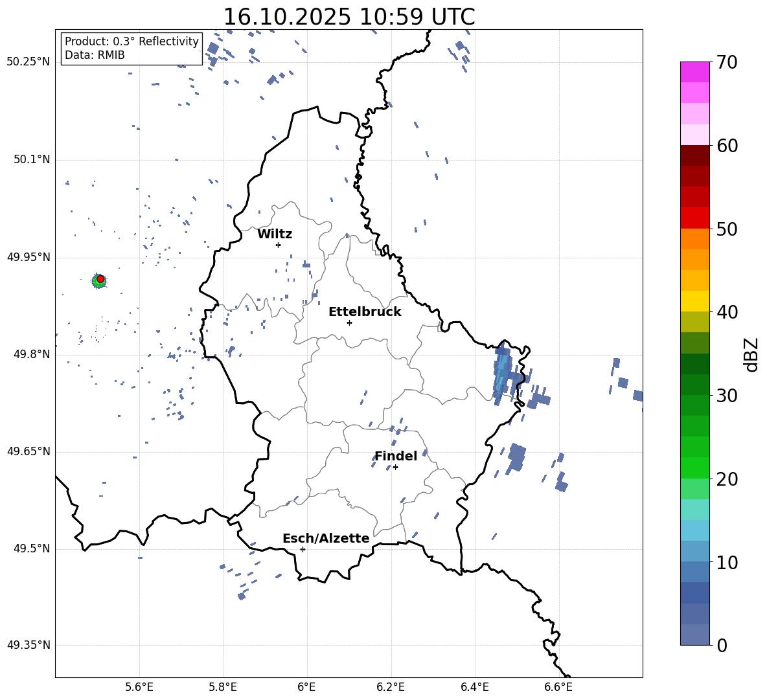Click the colorbar tick label 10
Viewport: 767px width, 700px height.
pyautogui.click(x=726, y=562)
